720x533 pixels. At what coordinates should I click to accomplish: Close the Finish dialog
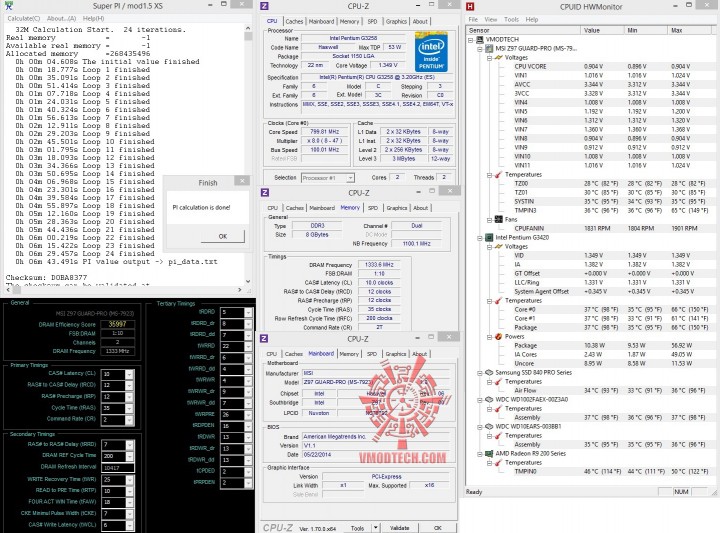242,181
